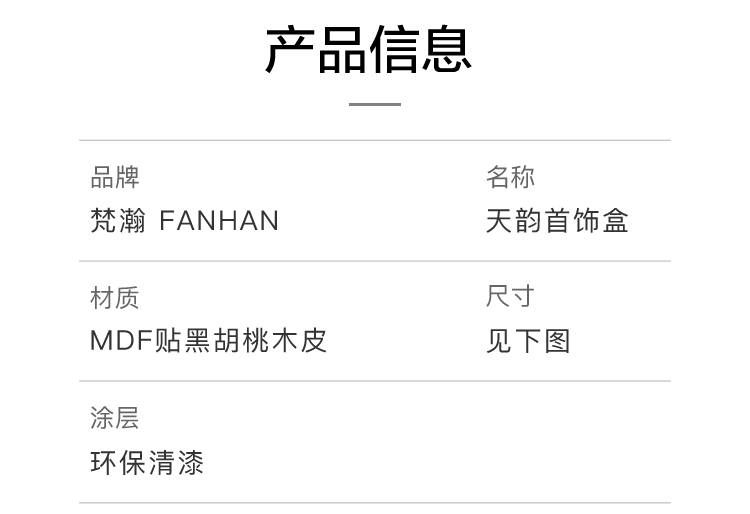Click the divider between 材质 and 涂层 rows
The image size is (750, 514).
point(375,381)
